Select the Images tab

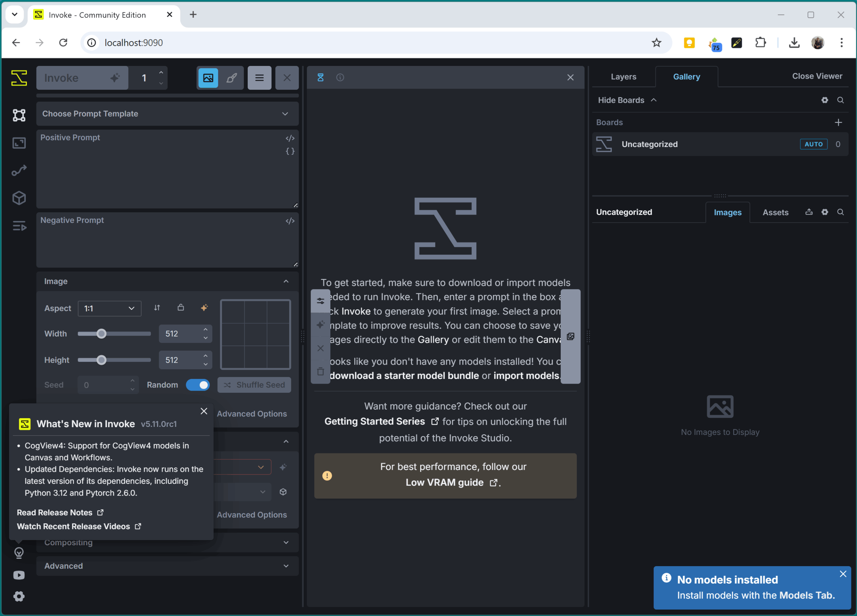pos(727,212)
